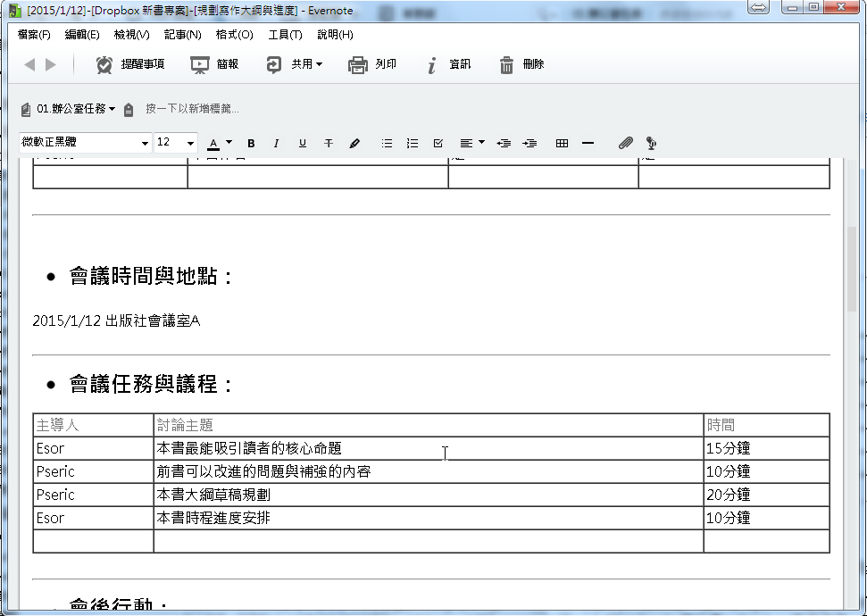Click the 提醒事項 reminder alarm icon

(x=104, y=64)
